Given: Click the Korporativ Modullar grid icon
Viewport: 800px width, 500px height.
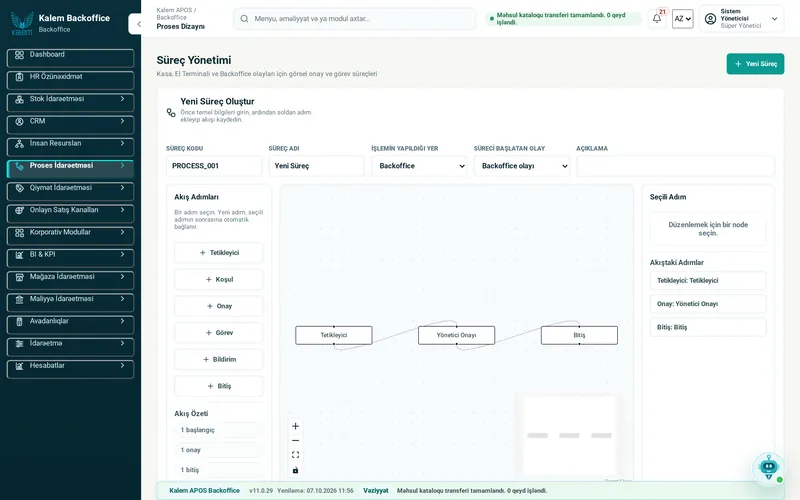Looking at the screenshot, I should 19,233.
